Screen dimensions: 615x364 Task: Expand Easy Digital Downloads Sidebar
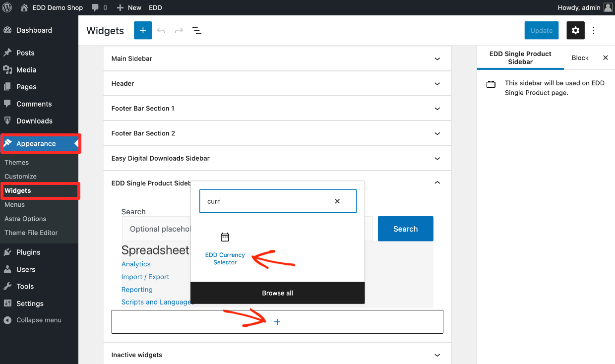277,158
